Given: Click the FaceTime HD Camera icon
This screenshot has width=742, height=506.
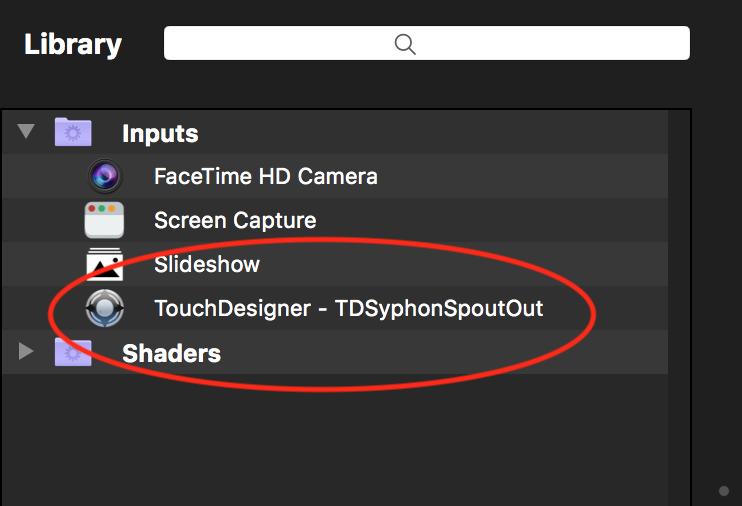Looking at the screenshot, I should tap(104, 177).
